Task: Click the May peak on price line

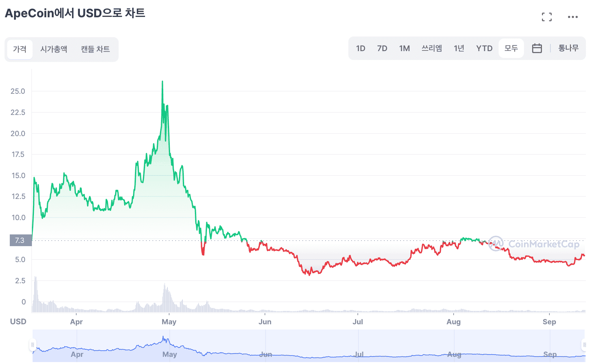Action: click(x=162, y=82)
